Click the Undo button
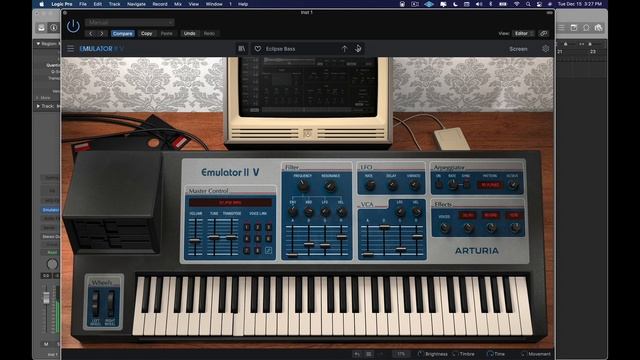Viewport: 640px width, 360px height. tap(189, 33)
